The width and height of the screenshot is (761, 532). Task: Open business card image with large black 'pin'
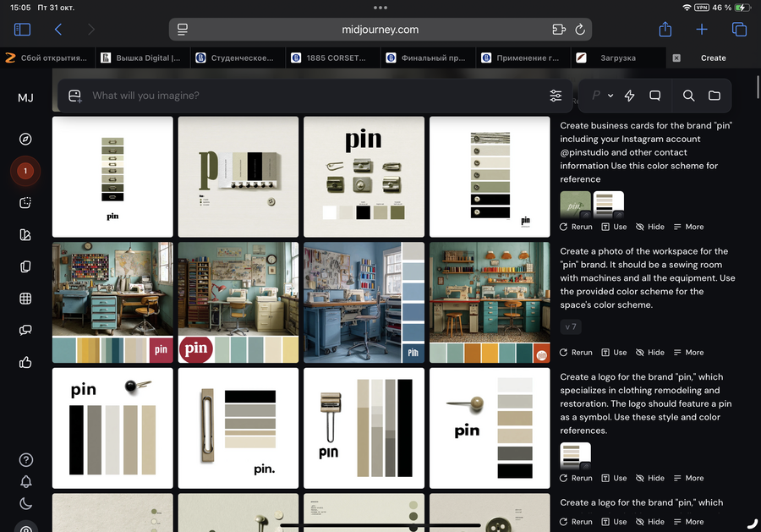click(364, 177)
